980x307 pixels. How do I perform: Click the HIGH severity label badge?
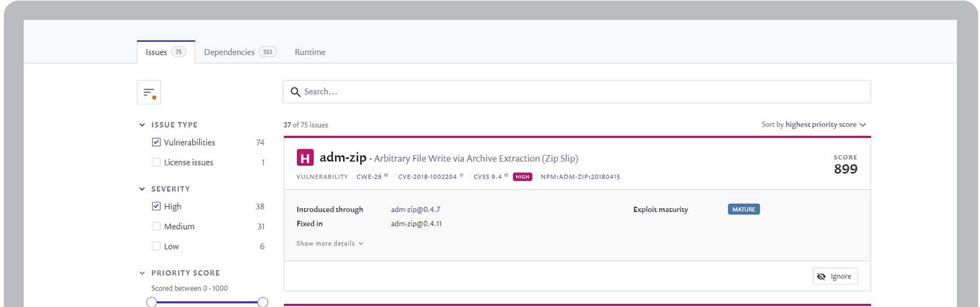tap(523, 177)
